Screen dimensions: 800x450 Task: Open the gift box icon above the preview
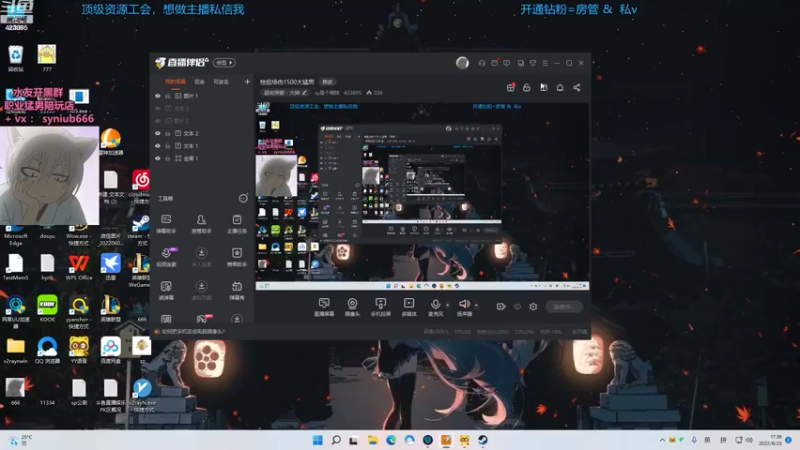[510, 88]
